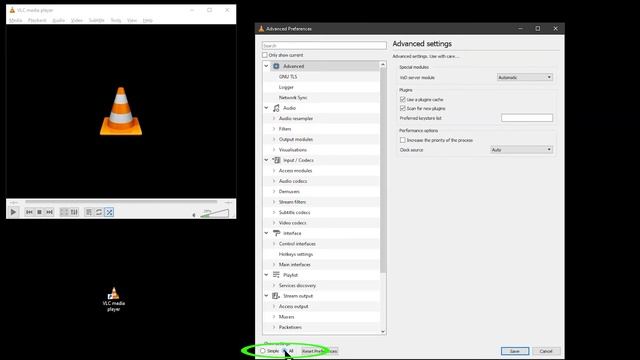Click the Stream output icon in the tree
This screenshot has width=640, height=360.
click(276, 296)
